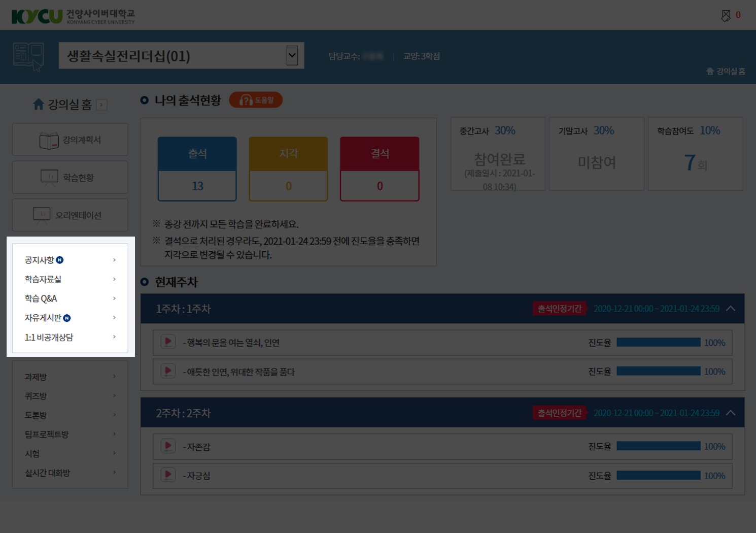This screenshot has height=533, width=756.
Task: Click the house icon next to 강의실 홈
Action: tap(39, 104)
